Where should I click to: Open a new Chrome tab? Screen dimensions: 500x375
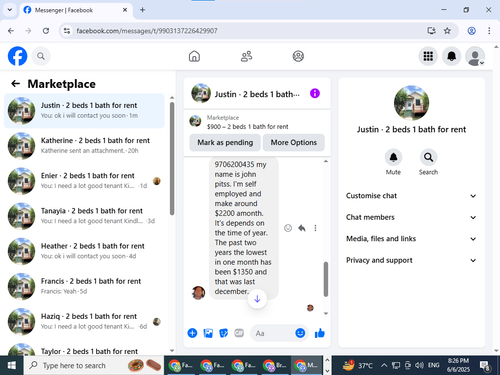click(142, 10)
